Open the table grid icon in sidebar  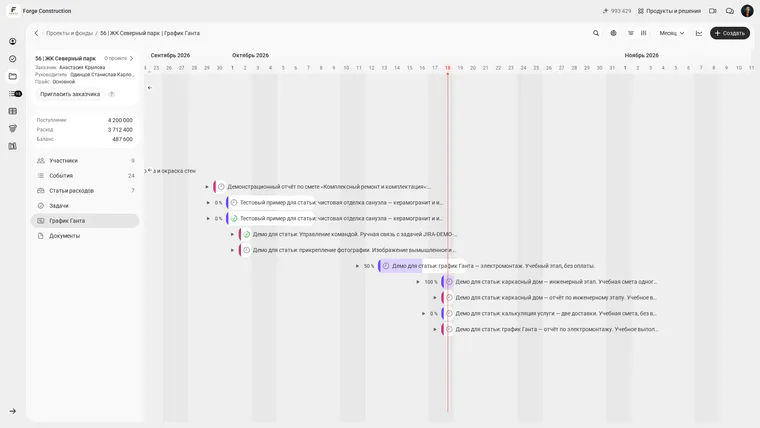(13, 111)
